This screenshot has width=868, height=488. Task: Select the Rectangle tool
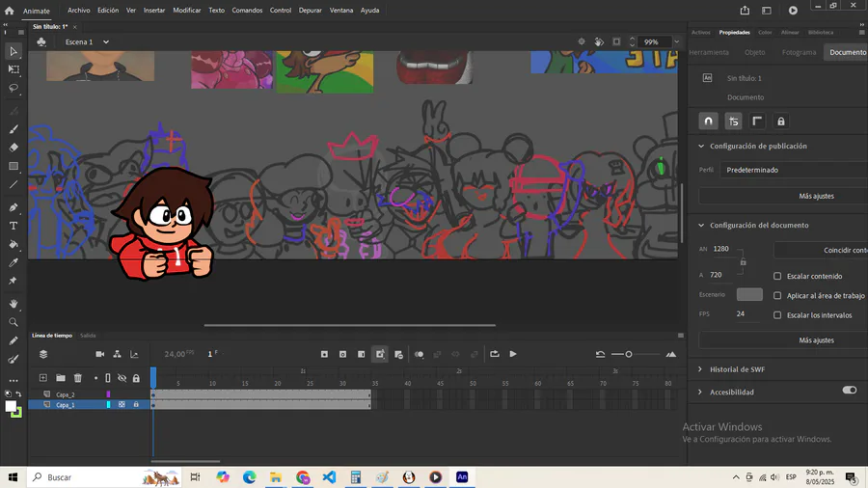pos(14,166)
